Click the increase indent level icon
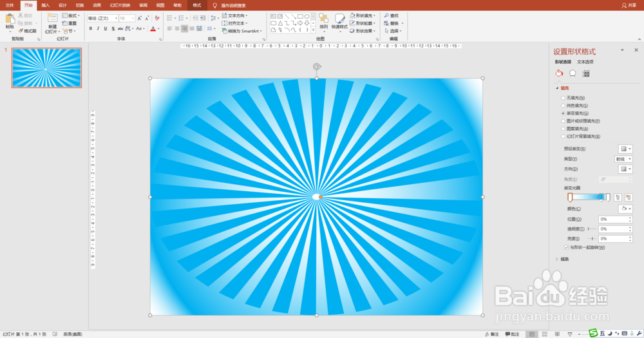 pyautogui.click(x=203, y=18)
